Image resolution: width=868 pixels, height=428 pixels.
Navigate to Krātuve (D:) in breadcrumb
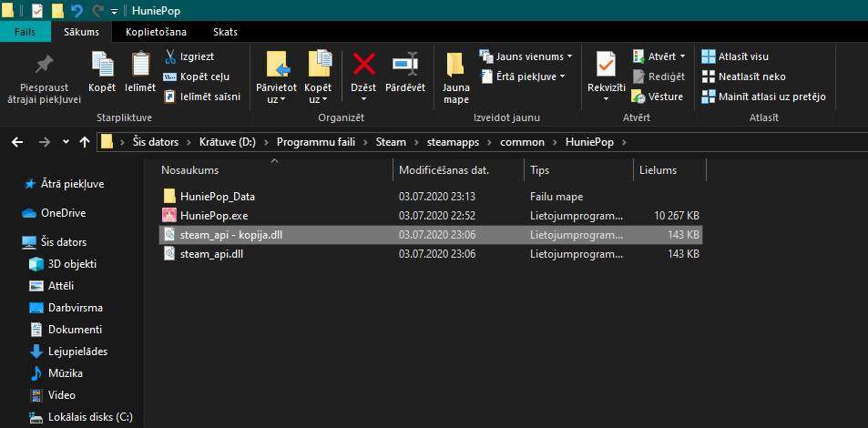pos(228,142)
